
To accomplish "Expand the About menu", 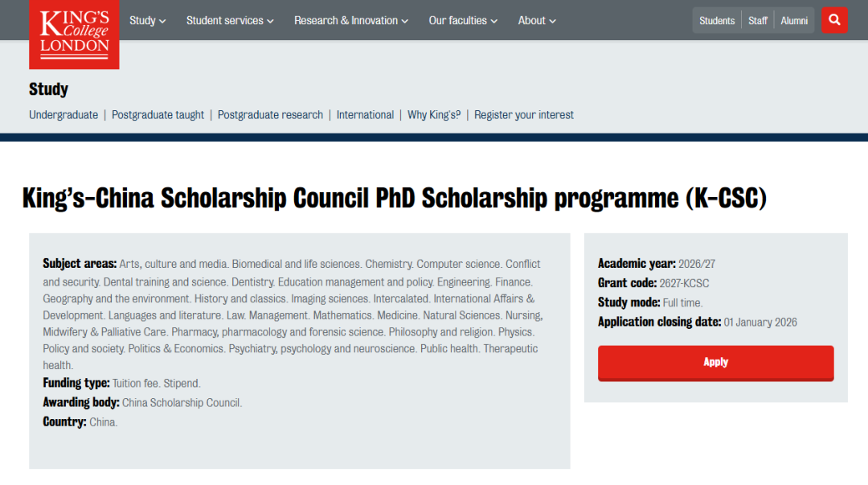I will [x=537, y=21].
